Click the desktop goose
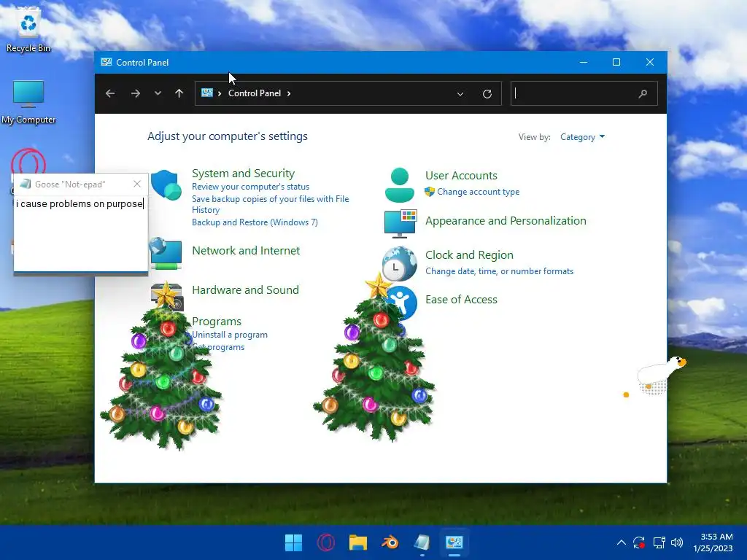Viewport: 747px width, 560px height. click(661, 374)
